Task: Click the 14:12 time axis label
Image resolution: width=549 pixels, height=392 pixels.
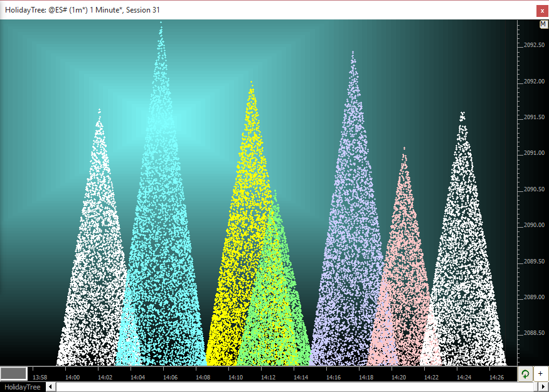Action: click(268, 378)
